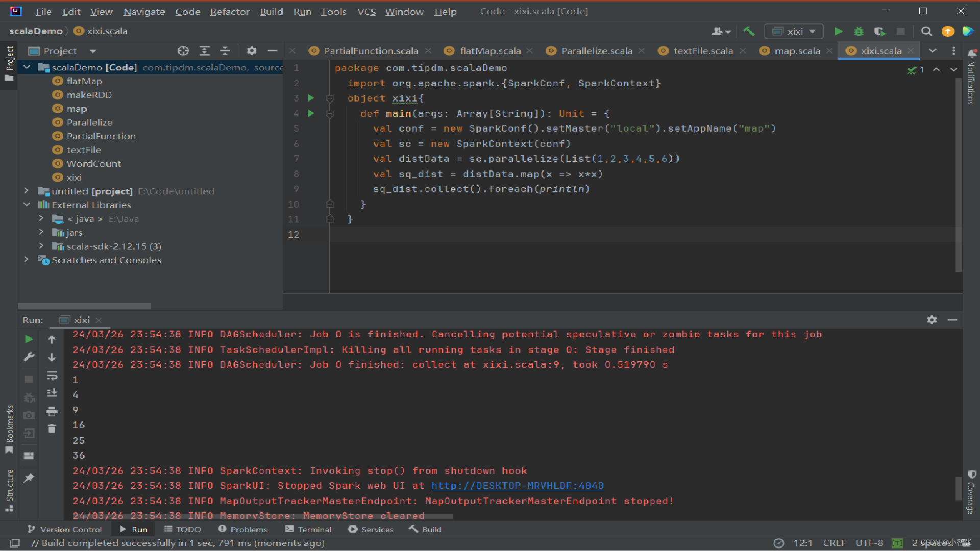This screenshot has width=980, height=551.
Task: Toggle soft-wrap in Run console
Action: point(52,376)
